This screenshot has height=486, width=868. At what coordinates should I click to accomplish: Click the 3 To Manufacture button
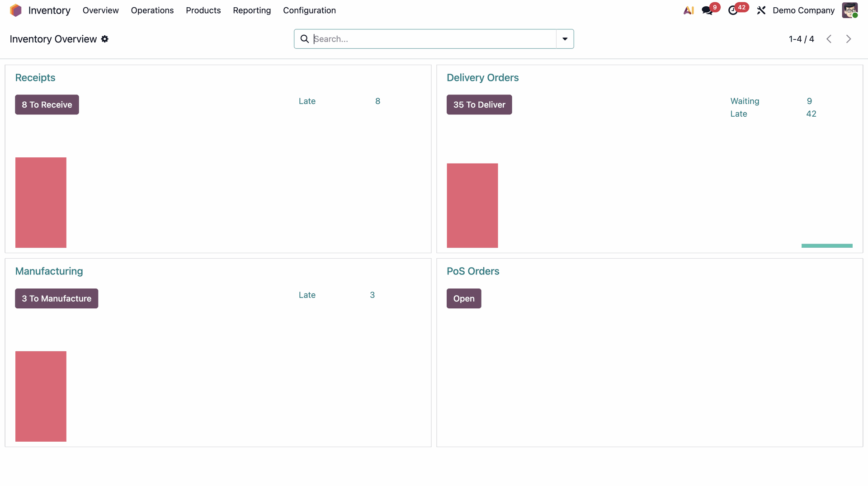pos(57,298)
